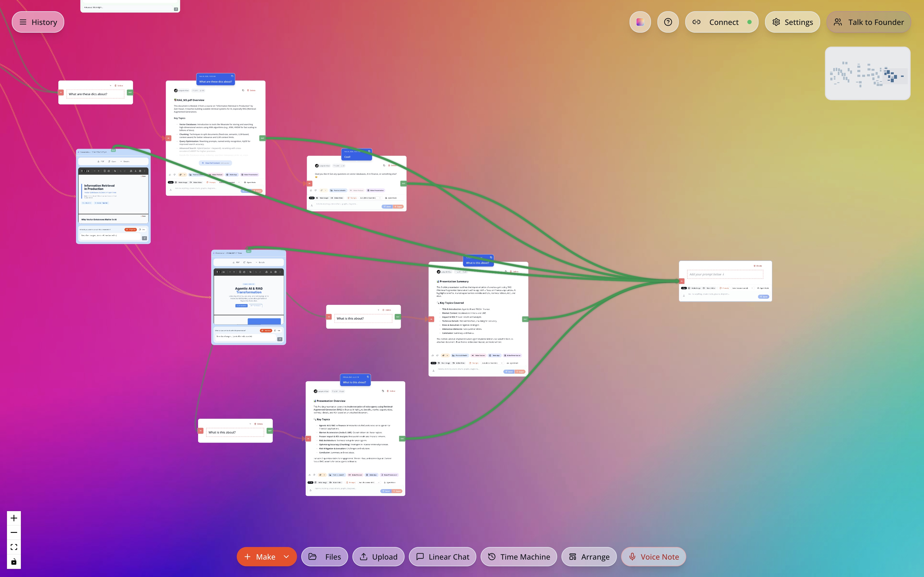
Task: Open the Time Machine history
Action: point(519,557)
